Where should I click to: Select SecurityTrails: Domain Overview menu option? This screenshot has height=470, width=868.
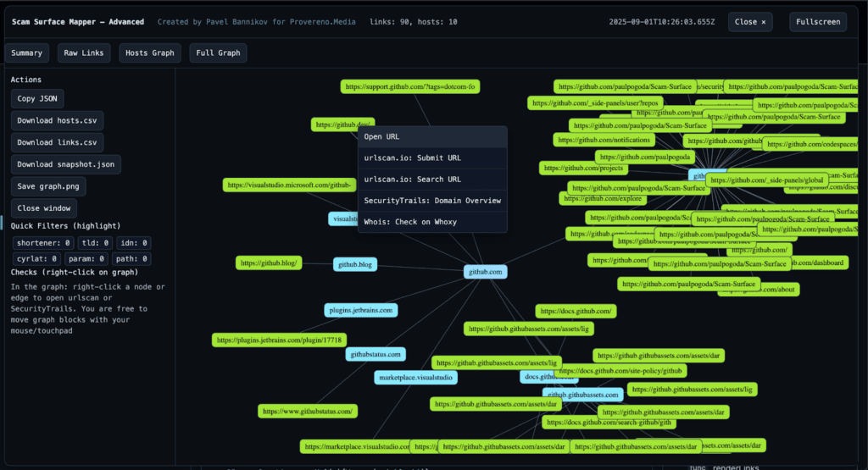click(432, 201)
